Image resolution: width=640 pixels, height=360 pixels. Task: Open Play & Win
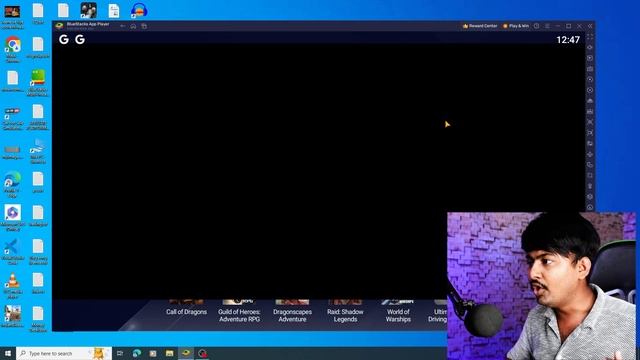516,26
